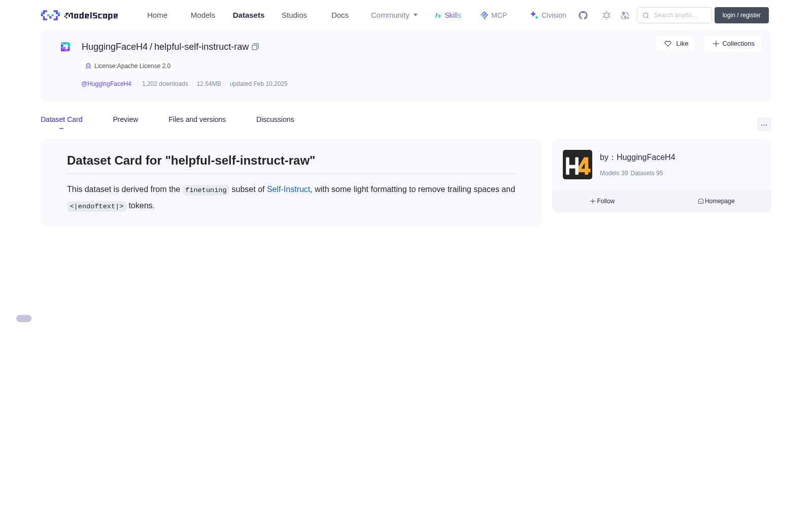This screenshot has width=812, height=508.
Task: Click the <|endoftext|> code snippet
Action: coord(96,206)
